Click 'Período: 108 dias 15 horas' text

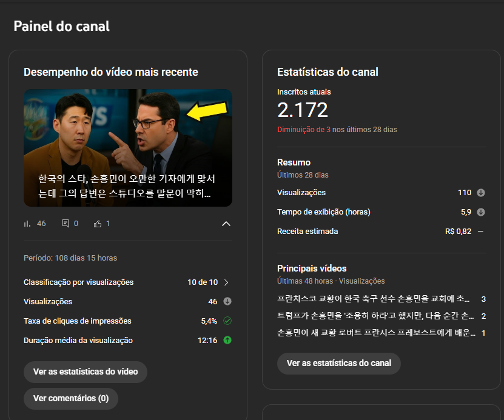[70, 258]
